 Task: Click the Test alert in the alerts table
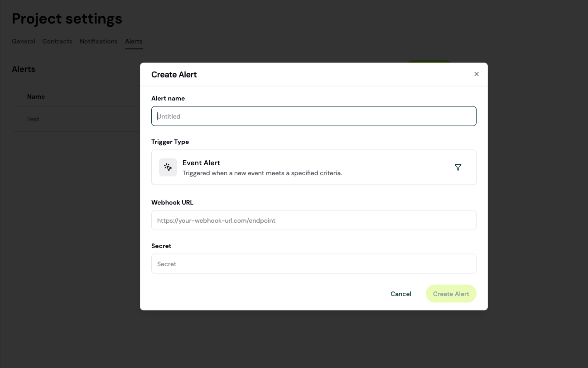click(x=33, y=119)
